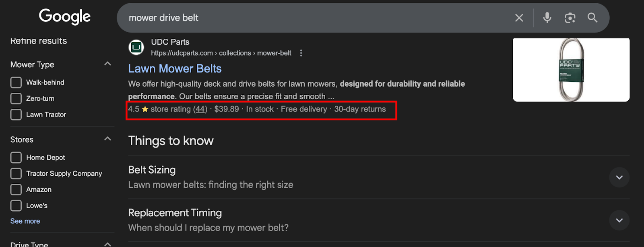
Task: Tick the Home Depot store checkbox
Action: (16, 158)
